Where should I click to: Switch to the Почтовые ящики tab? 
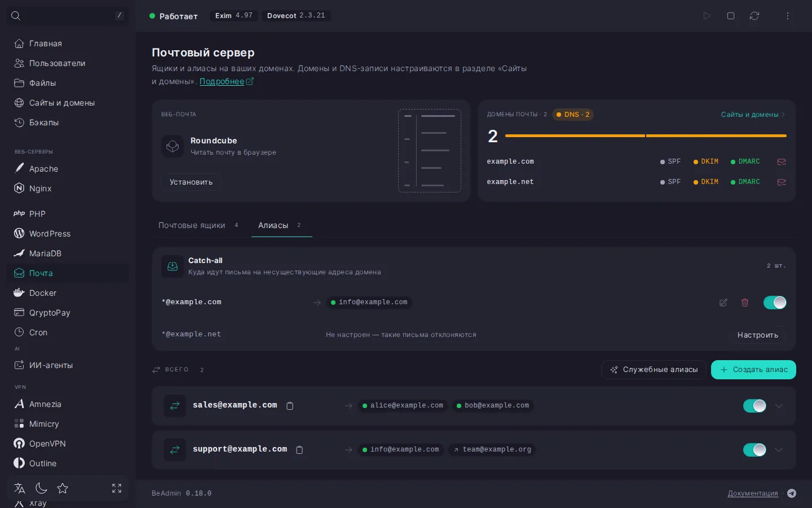pos(198,225)
